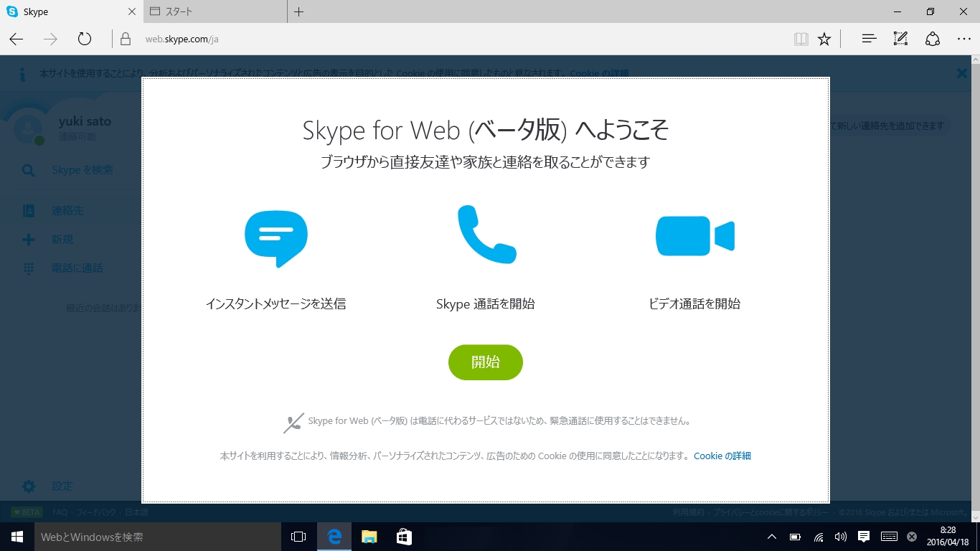Open Edge more actions ellipsis menu
Viewport: 980px width, 551px height.
(963, 39)
